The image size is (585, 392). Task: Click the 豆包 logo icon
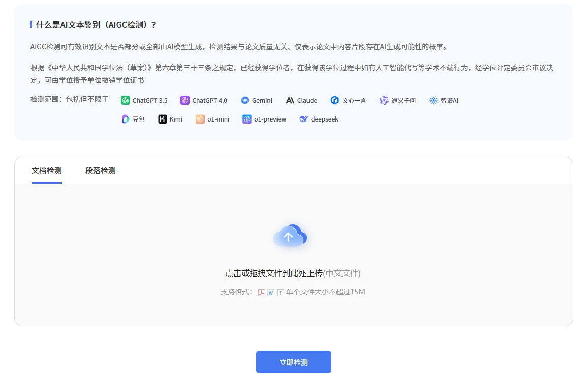click(x=126, y=119)
